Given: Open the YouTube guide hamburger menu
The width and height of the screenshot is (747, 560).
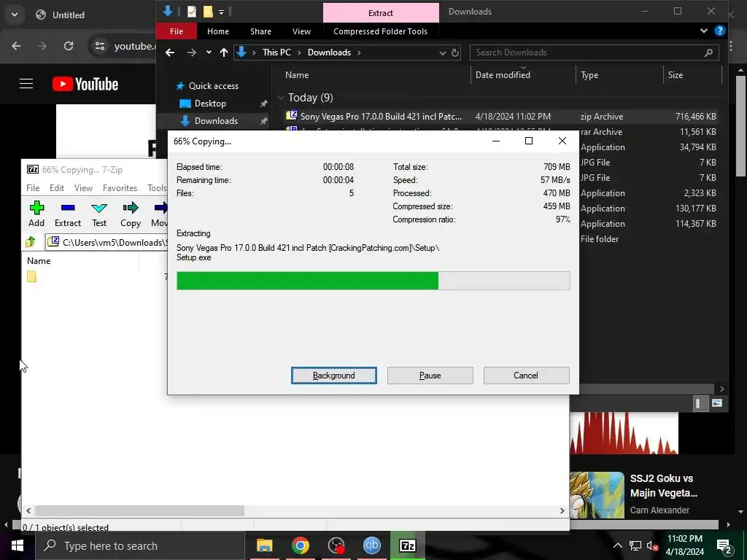Looking at the screenshot, I should [26, 84].
